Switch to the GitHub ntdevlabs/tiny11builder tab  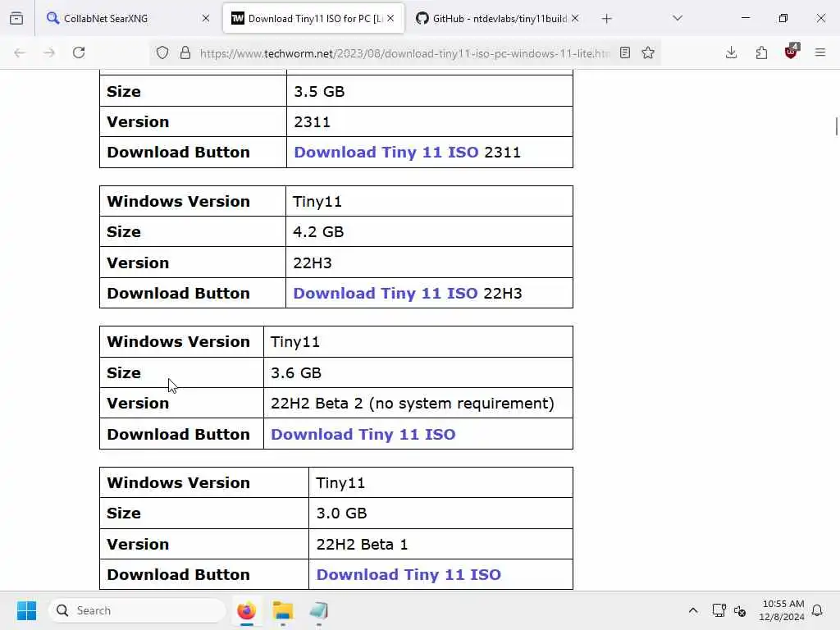[498, 18]
